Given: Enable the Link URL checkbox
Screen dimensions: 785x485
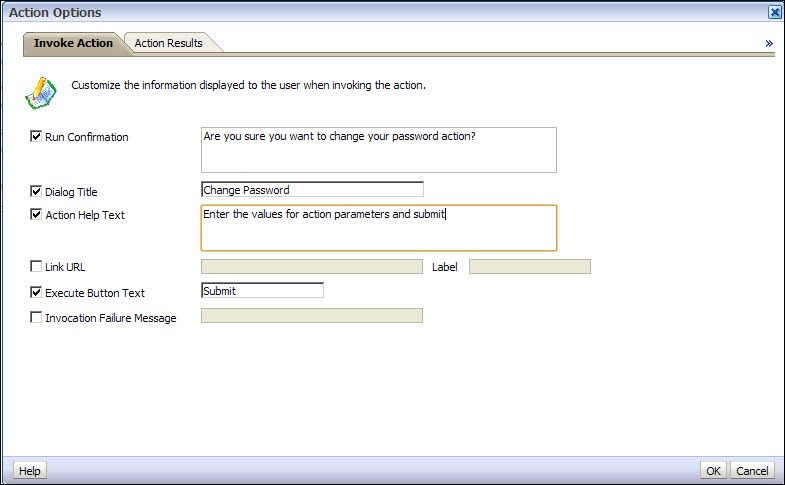Looking at the screenshot, I should pos(36,266).
